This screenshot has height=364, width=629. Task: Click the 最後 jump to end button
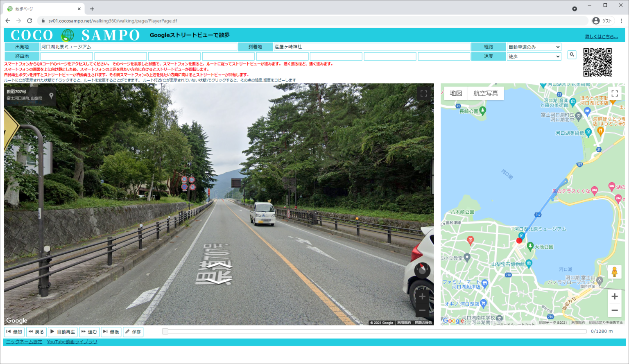click(111, 332)
